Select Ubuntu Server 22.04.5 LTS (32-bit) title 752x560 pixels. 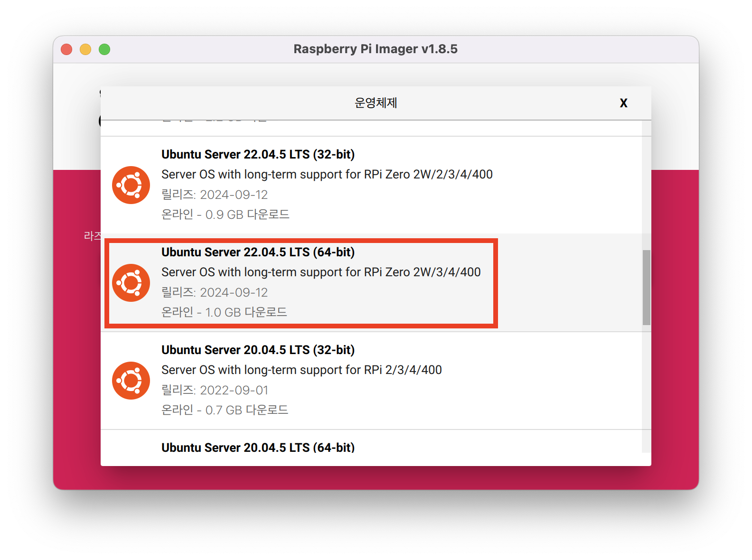coord(258,154)
